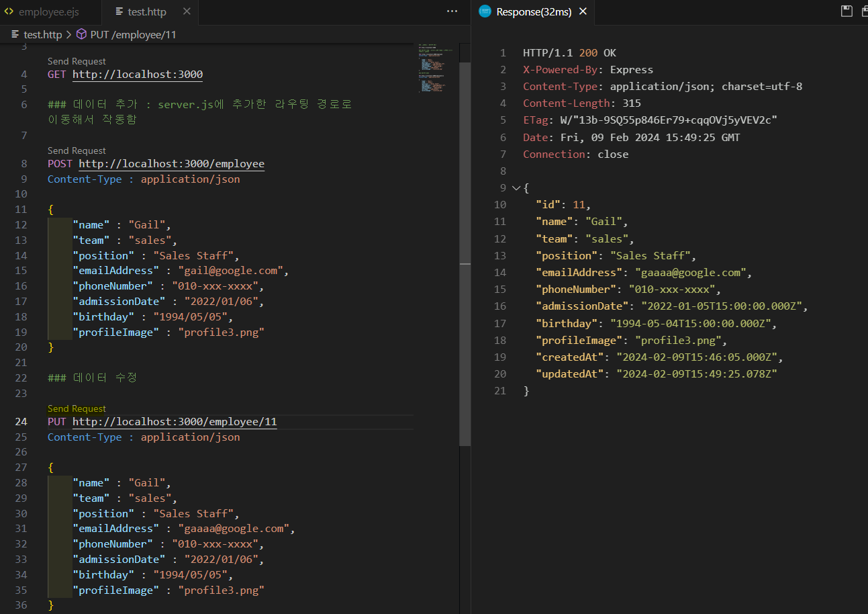The image size is (868, 614).
Task: Click the GET http://localhost:3000 URL
Action: tap(138, 75)
